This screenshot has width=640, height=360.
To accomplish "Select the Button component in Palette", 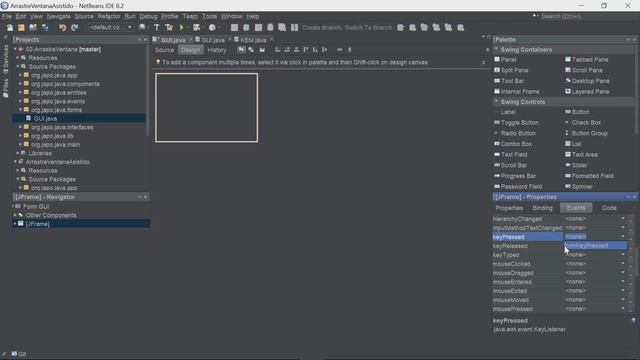I will (577, 112).
